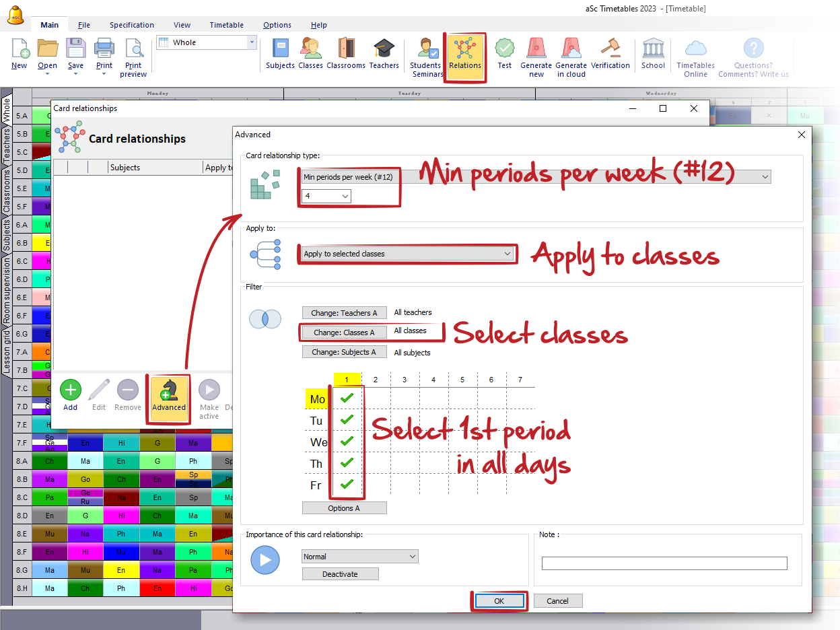Click the Questions Comments help icon

(753, 48)
